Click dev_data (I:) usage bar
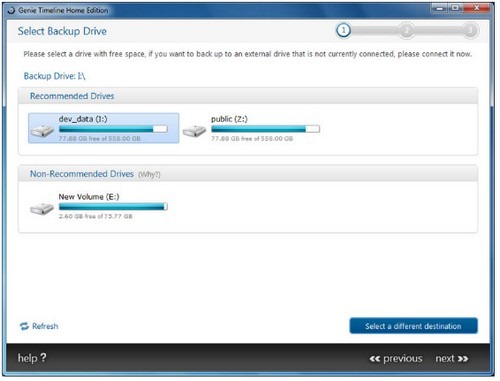The height and width of the screenshot is (381, 500). (x=113, y=129)
